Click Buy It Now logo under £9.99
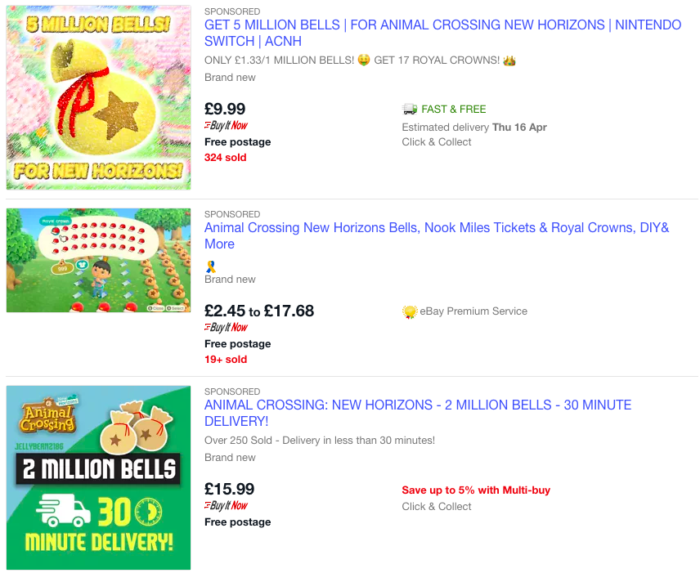The height and width of the screenshot is (573, 700). click(226, 126)
